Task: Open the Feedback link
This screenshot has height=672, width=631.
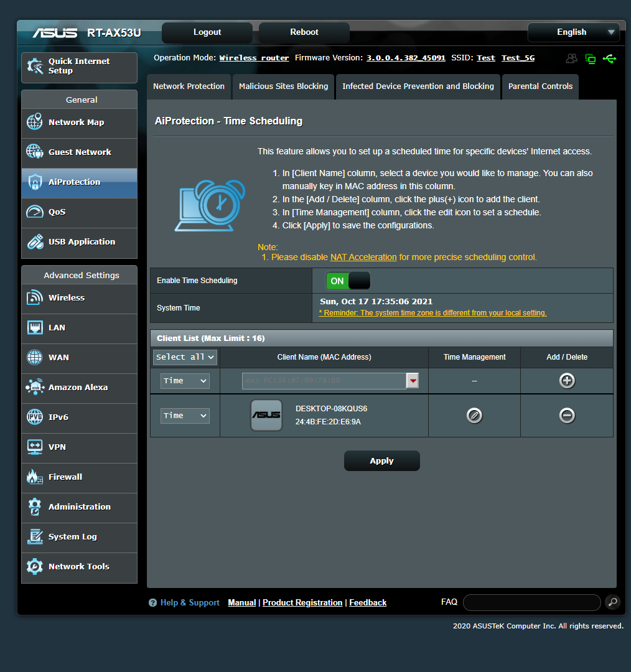Action: coord(368,602)
